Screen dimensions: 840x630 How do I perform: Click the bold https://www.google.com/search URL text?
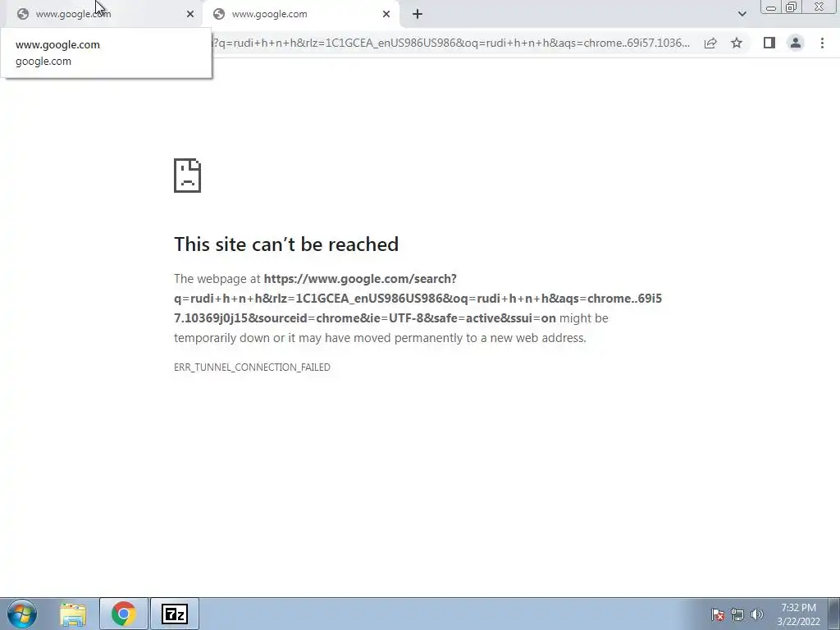pos(360,279)
